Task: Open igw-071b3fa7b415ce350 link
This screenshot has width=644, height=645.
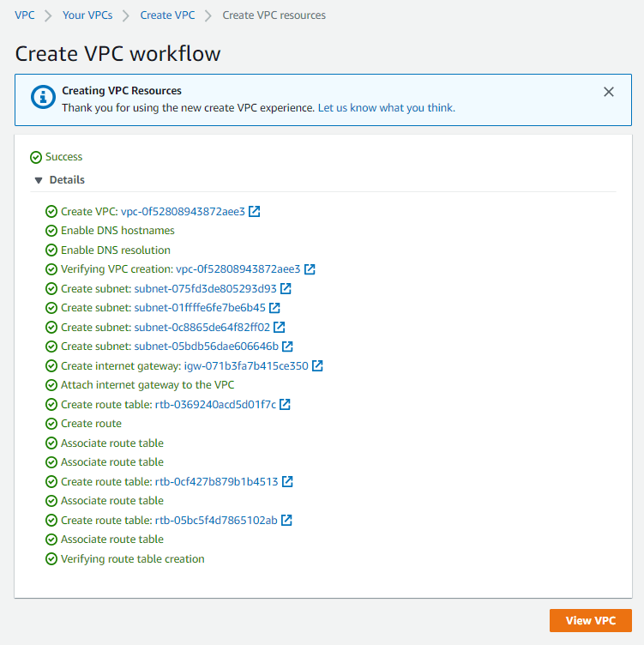Action: pyautogui.click(x=246, y=365)
